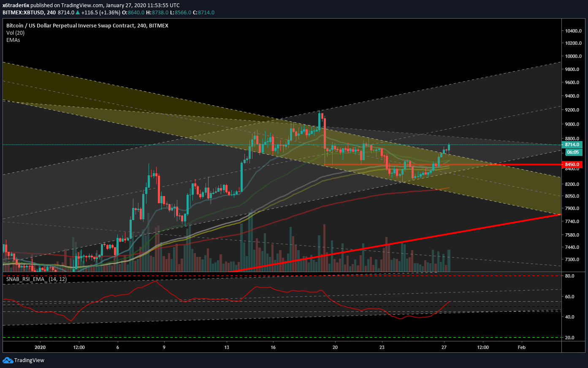The height and width of the screenshot is (368, 588).
Task: Click the current price tag 8714.0 on price axis
Action: [x=572, y=144]
